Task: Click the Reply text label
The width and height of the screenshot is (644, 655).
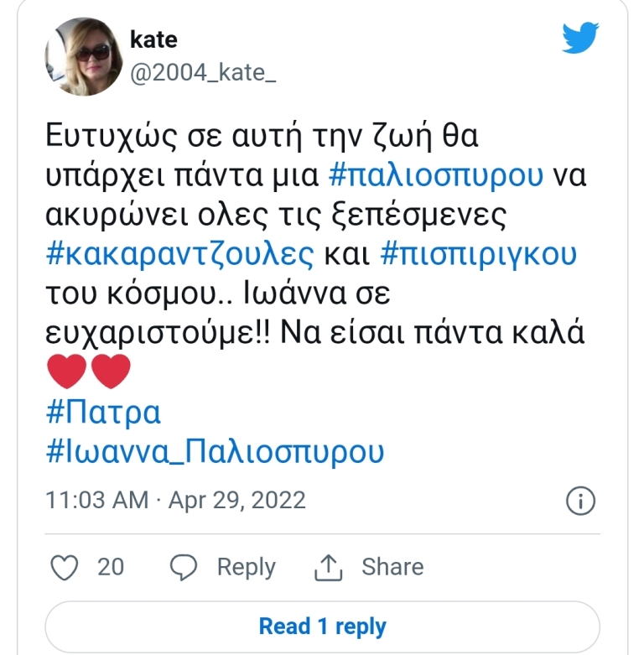Action: click(246, 567)
